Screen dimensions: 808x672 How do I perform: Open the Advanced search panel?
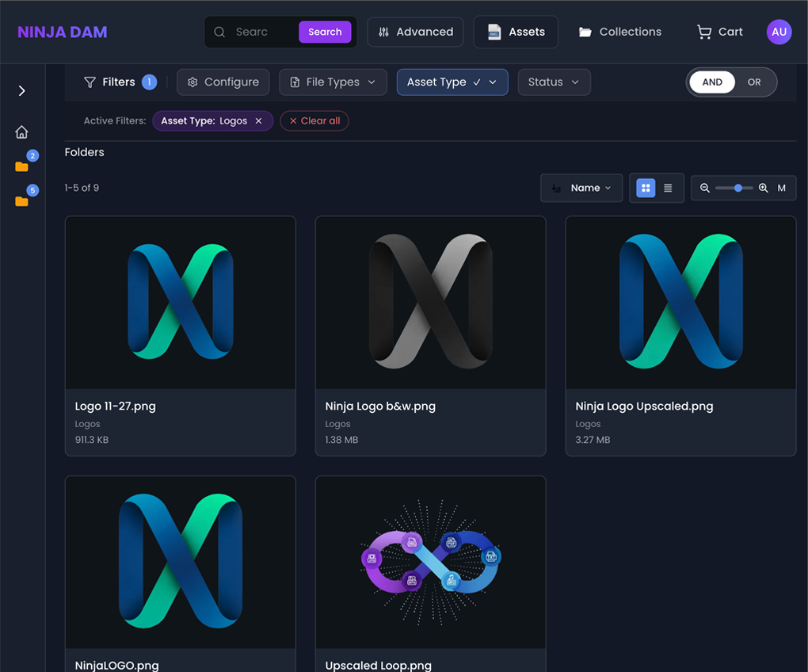415,32
